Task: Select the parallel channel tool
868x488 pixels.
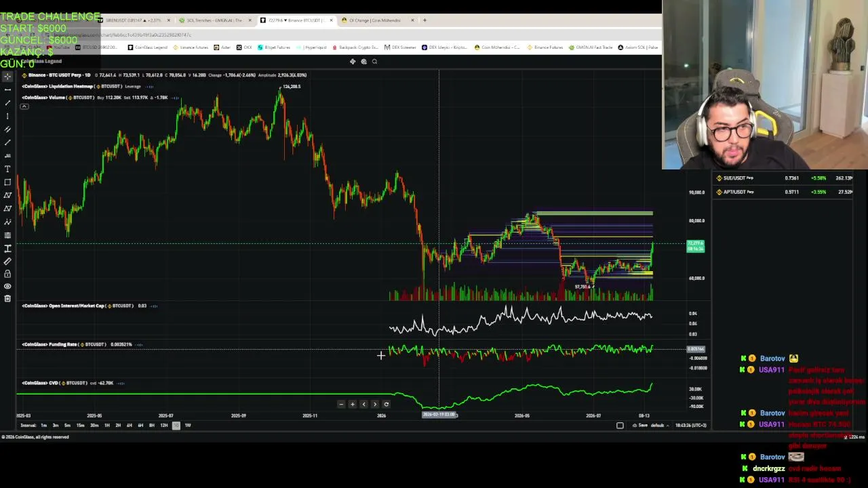Action: pos(7,129)
